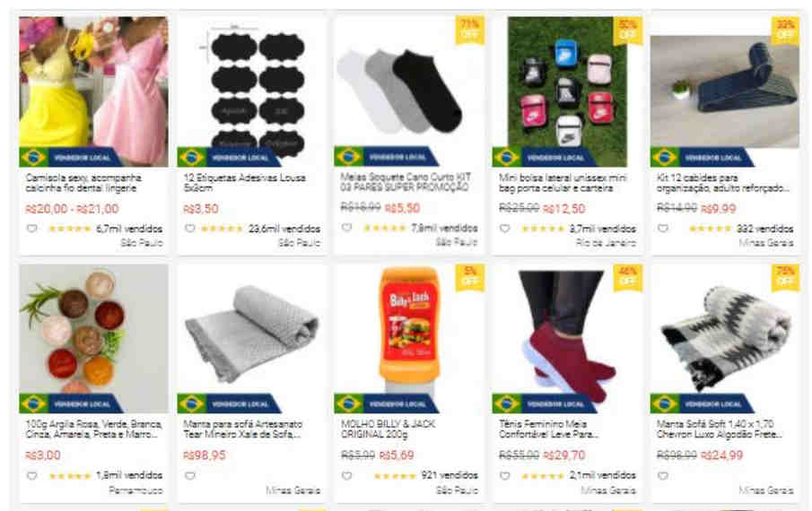Open Tênis Feminino Meia Confortável title
Image resolution: width=812 pixels, height=511 pixels.
(549, 429)
